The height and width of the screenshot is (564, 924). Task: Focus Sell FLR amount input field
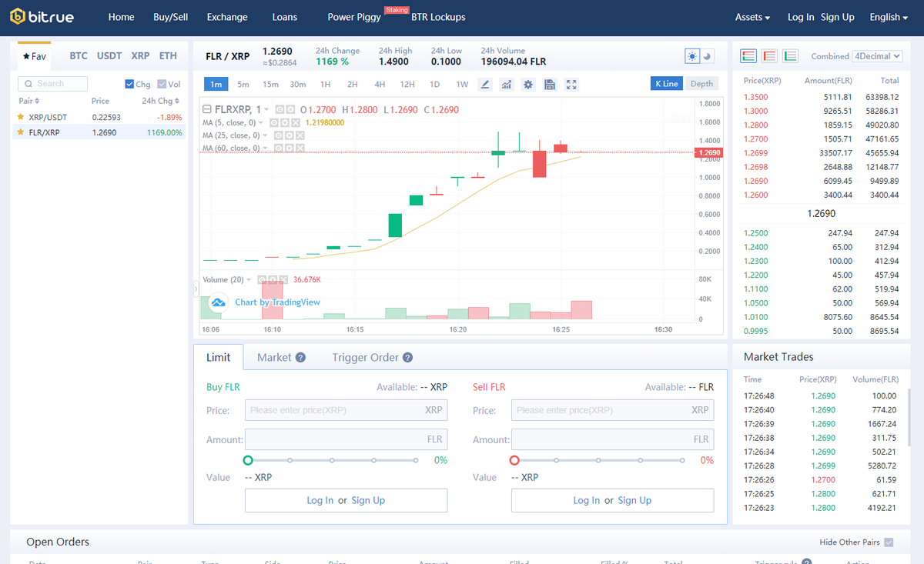(x=612, y=439)
